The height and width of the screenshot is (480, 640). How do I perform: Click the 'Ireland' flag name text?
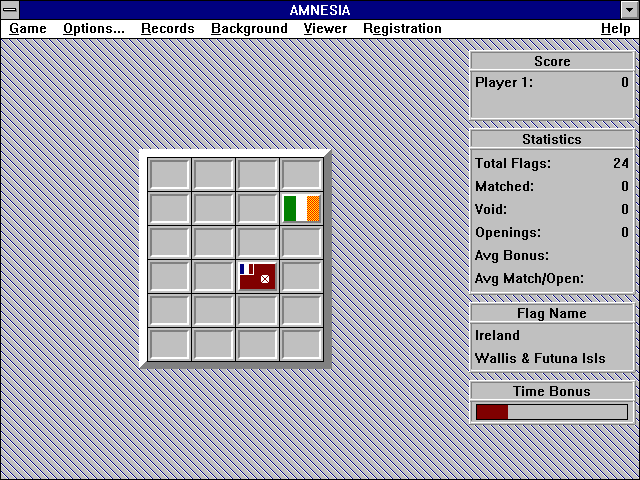coord(497,336)
